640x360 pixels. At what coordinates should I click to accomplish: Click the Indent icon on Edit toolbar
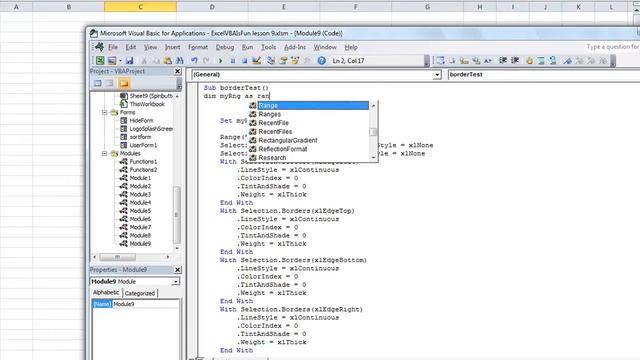(503, 61)
